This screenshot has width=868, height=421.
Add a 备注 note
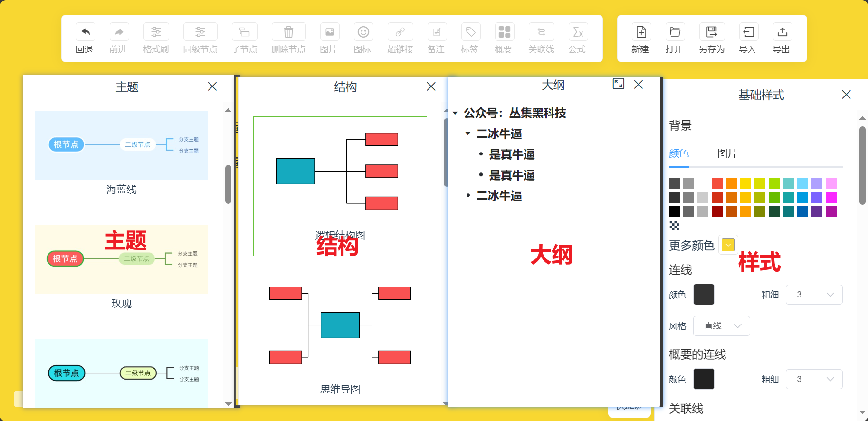coord(437,32)
